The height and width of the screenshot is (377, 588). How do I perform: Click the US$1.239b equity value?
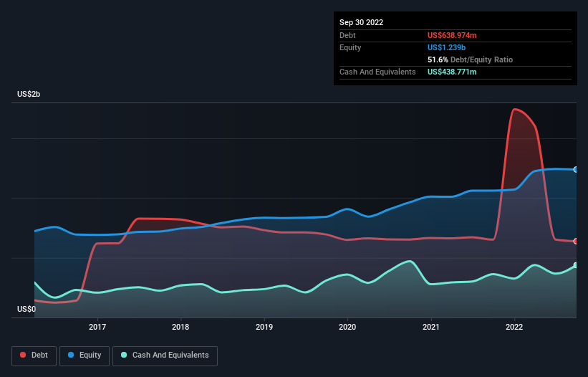(446, 47)
